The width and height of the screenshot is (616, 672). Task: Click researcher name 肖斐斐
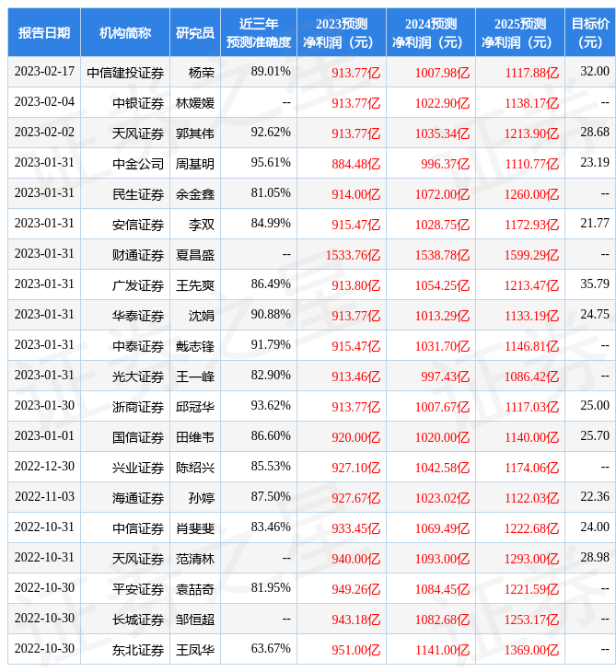point(195,529)
